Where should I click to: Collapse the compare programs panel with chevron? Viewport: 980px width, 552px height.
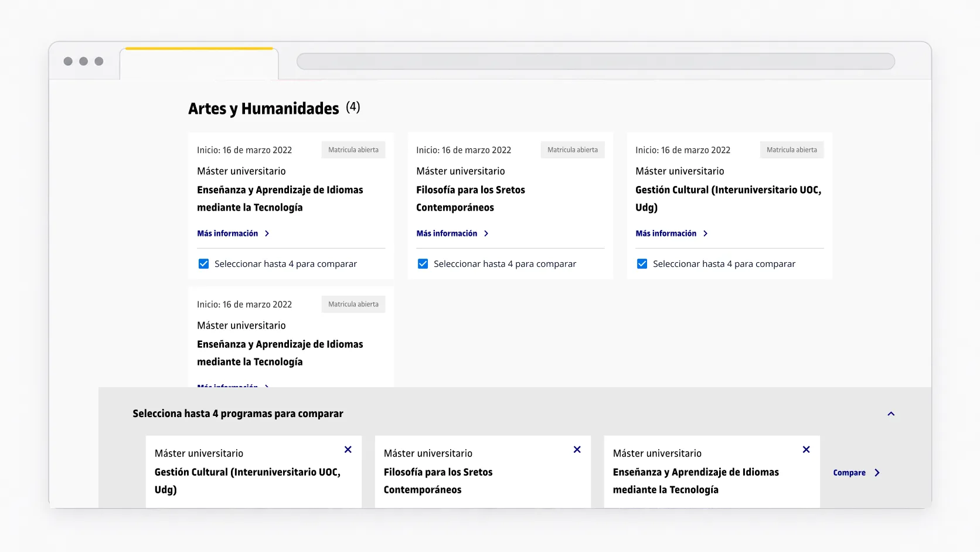891,414
